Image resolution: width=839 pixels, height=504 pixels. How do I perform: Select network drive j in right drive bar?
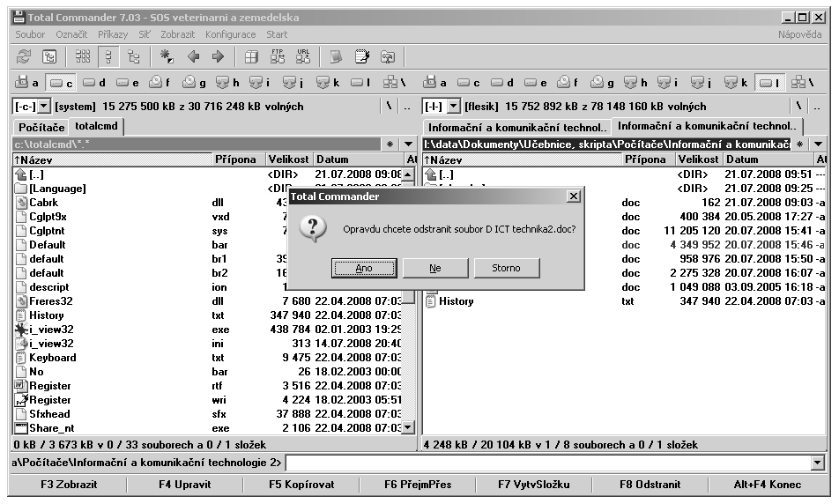coord(702,83)
